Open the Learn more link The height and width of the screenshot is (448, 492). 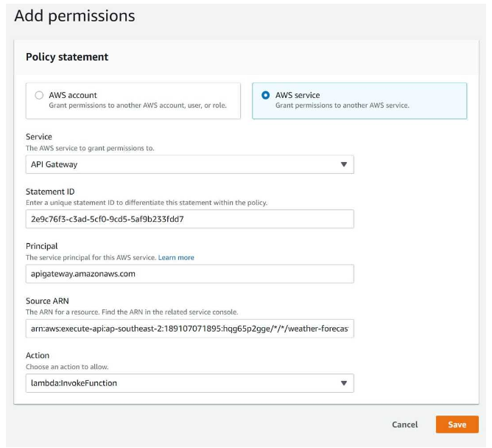tap(176, 257)
